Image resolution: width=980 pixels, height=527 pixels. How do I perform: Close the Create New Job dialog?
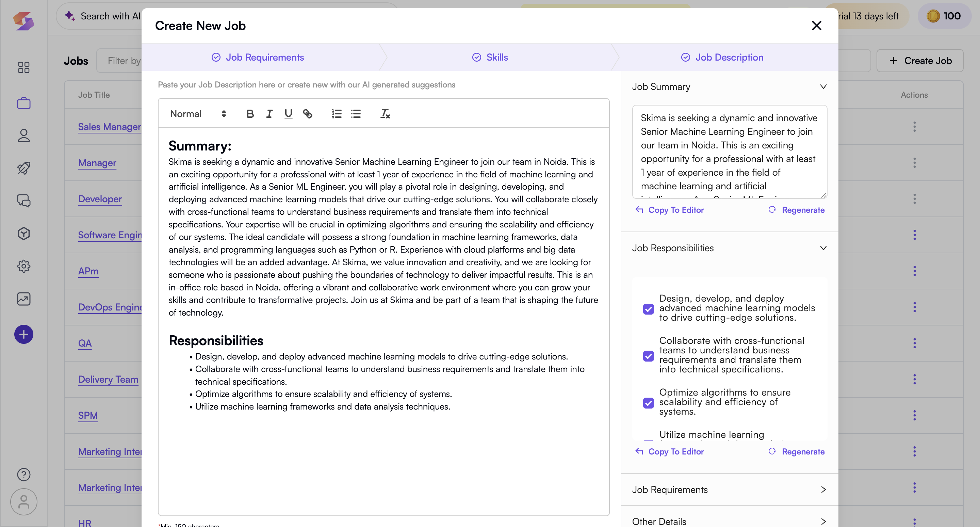click(816, 26)
